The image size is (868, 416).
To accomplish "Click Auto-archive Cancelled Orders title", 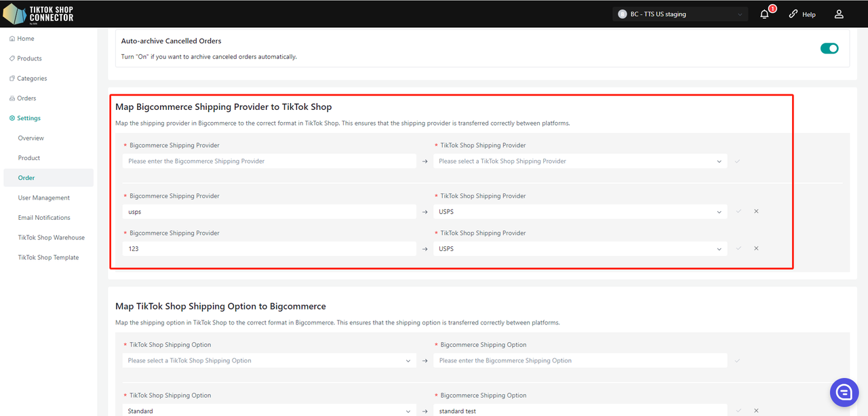I will [x=171, y=41].
